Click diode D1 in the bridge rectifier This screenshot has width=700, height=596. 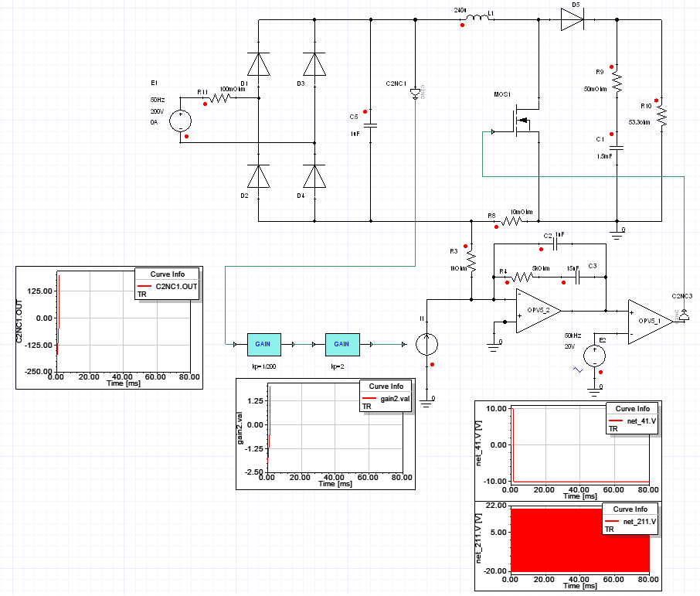click(x=259, y=64)
